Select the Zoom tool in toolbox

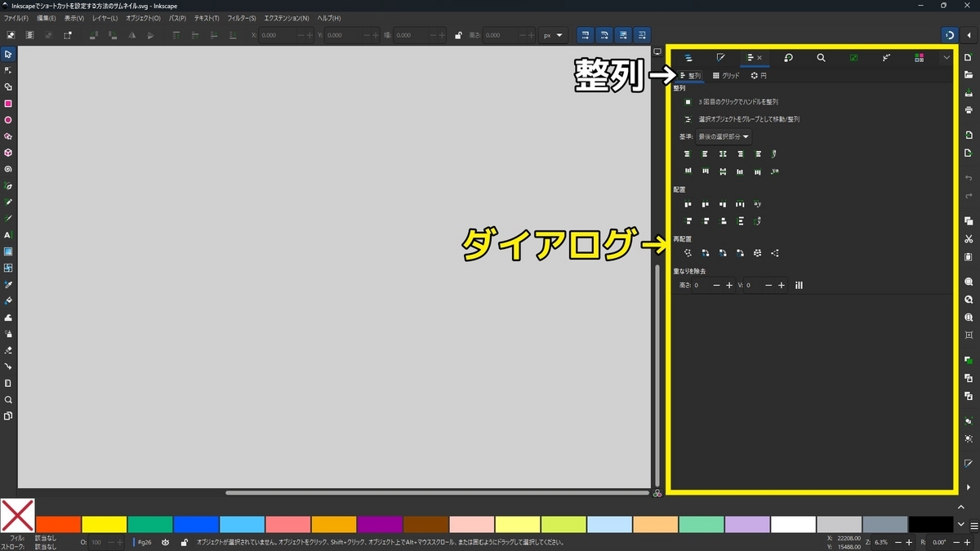click(8, 400)
